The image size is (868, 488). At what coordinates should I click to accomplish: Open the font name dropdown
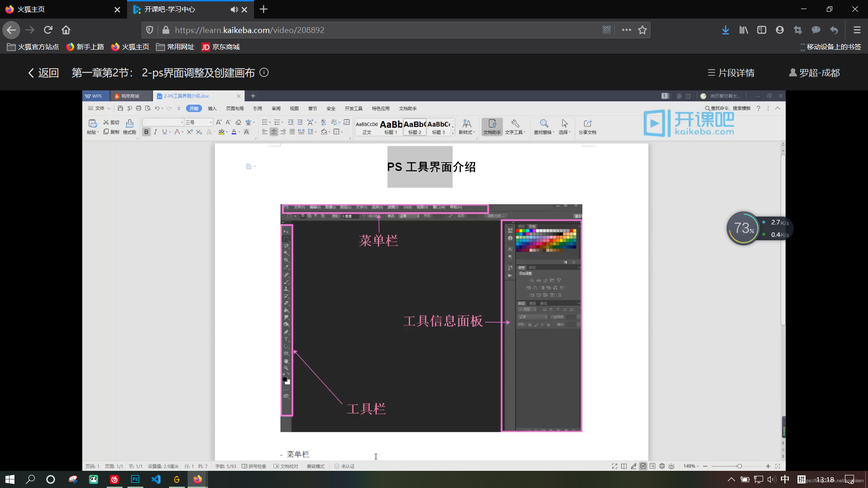pyautogui.click(x=182, y=122)
